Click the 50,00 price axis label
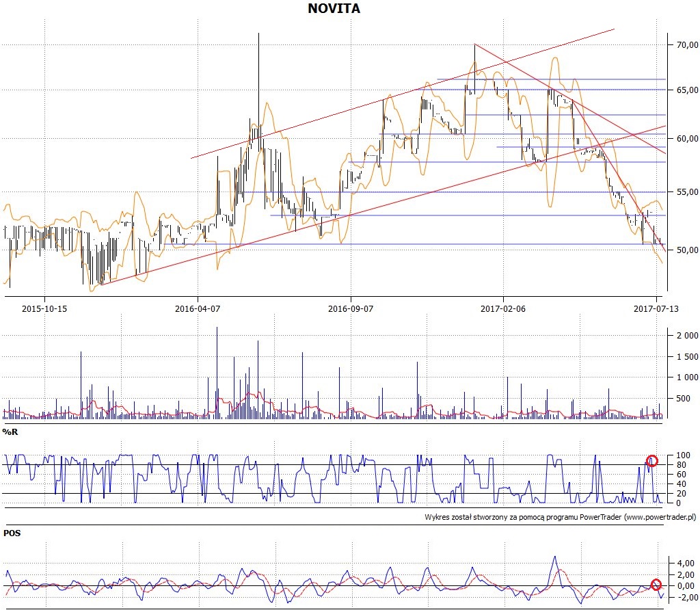The height and width of the screenshot is (610, 700). click(x=688, y=250)
